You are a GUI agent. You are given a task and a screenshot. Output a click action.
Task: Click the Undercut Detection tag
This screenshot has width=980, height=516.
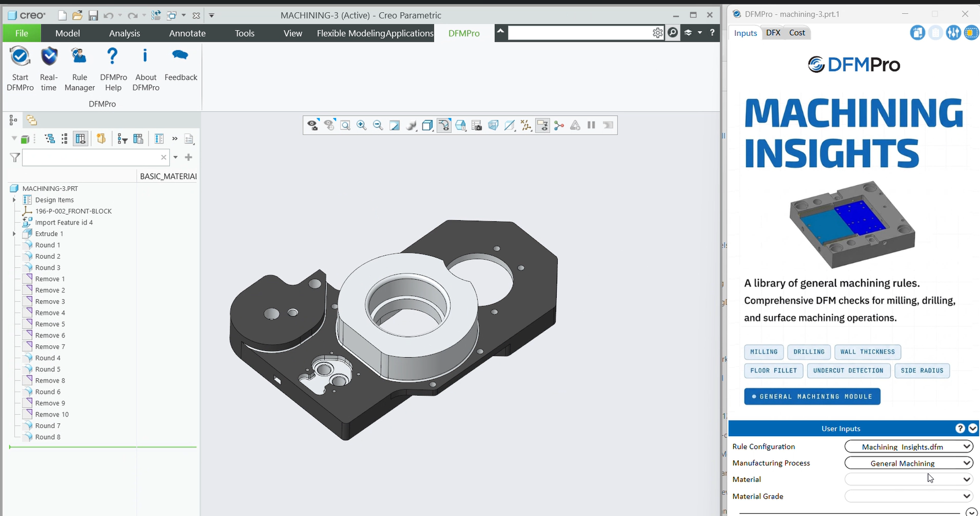coord(848,370)
